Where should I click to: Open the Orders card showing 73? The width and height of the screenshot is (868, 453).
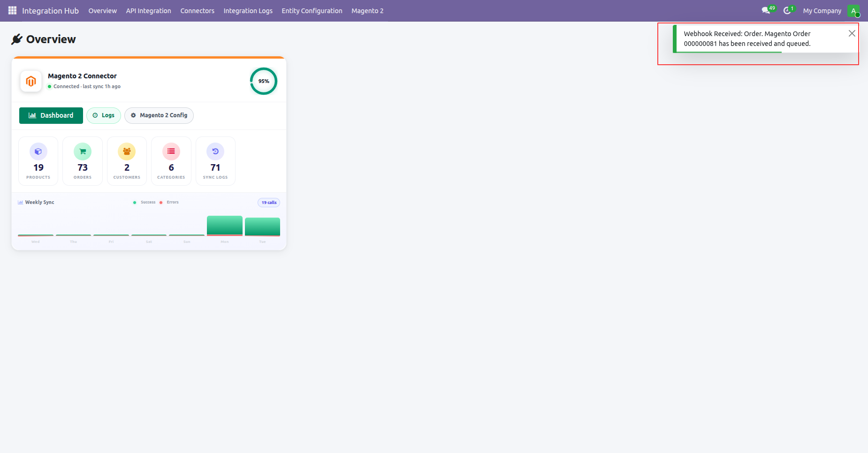(x=83, y=161)
